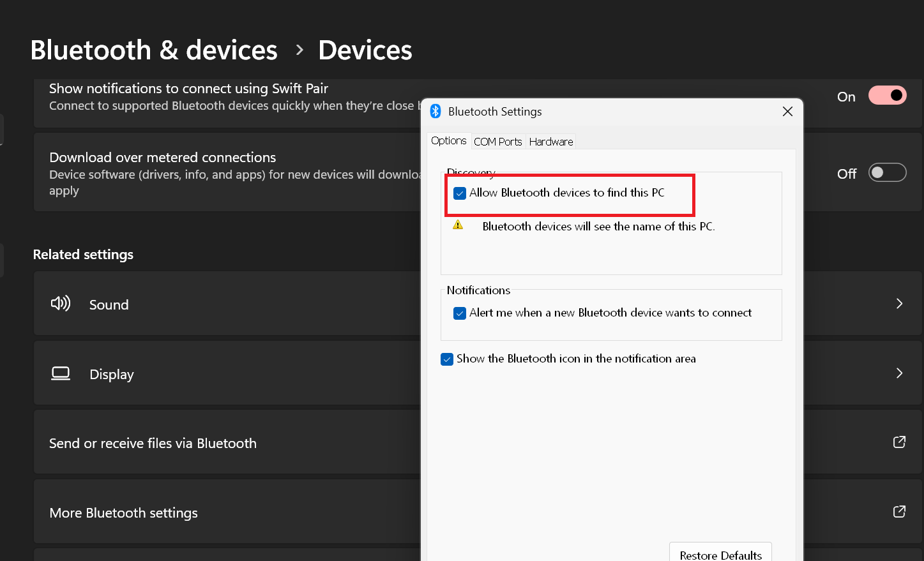Close the Bluetooth Settings dialog
The width and height of the screenshot is (924, 561).
[x=787, y=111]
